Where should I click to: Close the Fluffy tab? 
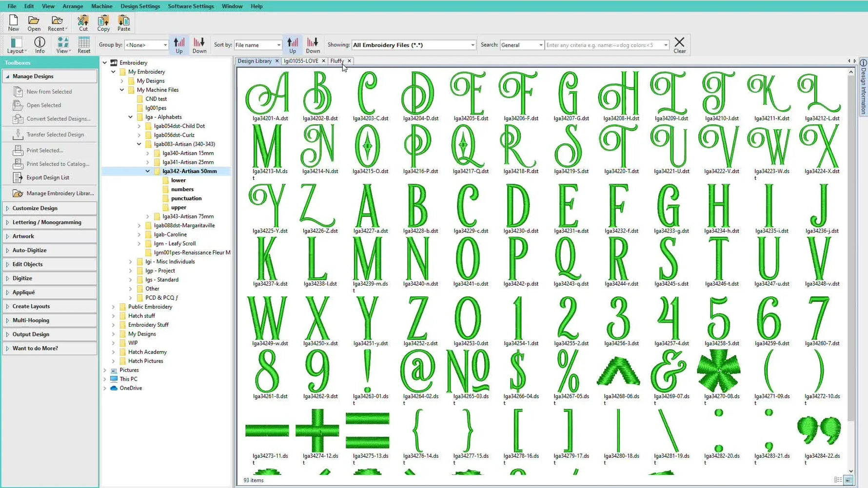pos(350,61)
